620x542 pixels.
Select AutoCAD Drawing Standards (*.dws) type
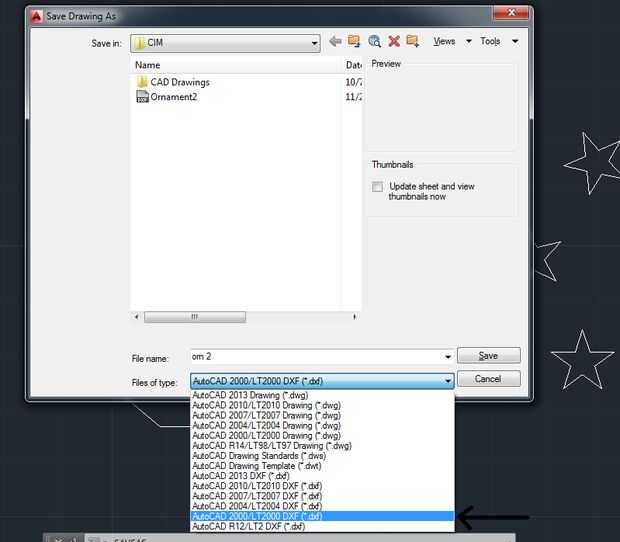[322, 456]
